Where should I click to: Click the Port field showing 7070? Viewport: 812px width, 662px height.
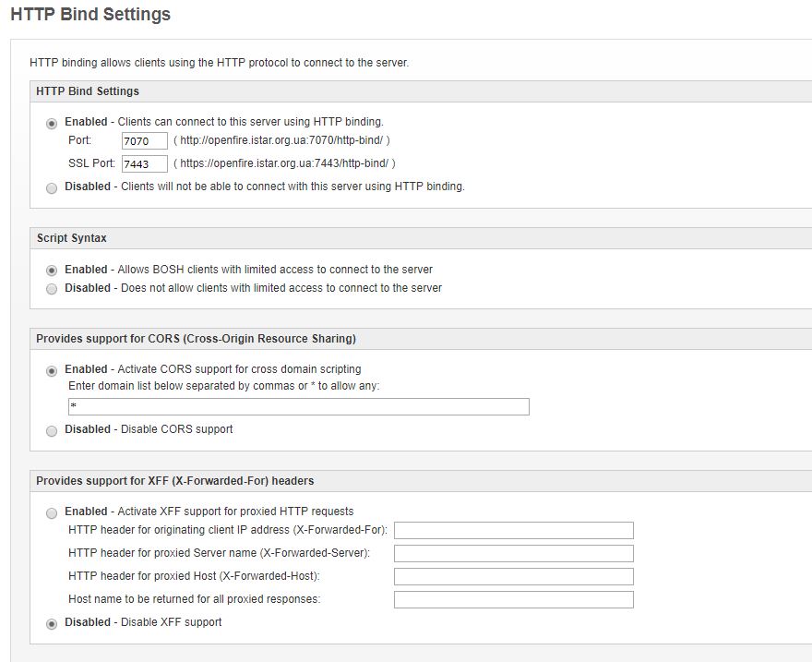tap(145, 140)
